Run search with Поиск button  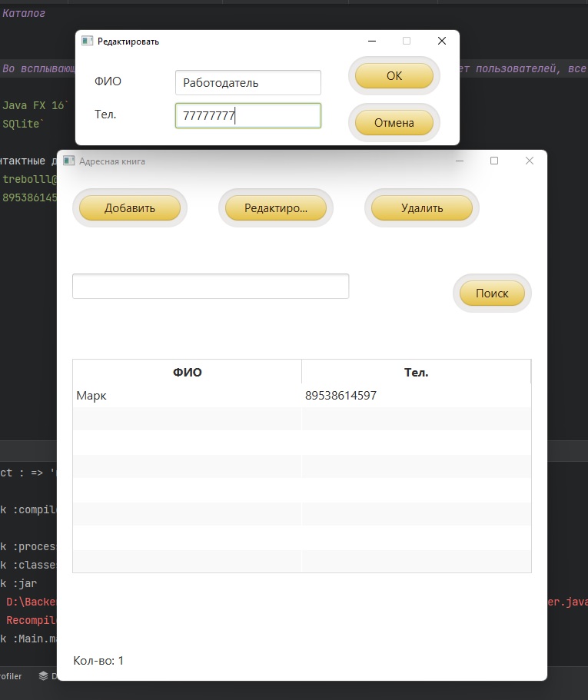(492, 294)
